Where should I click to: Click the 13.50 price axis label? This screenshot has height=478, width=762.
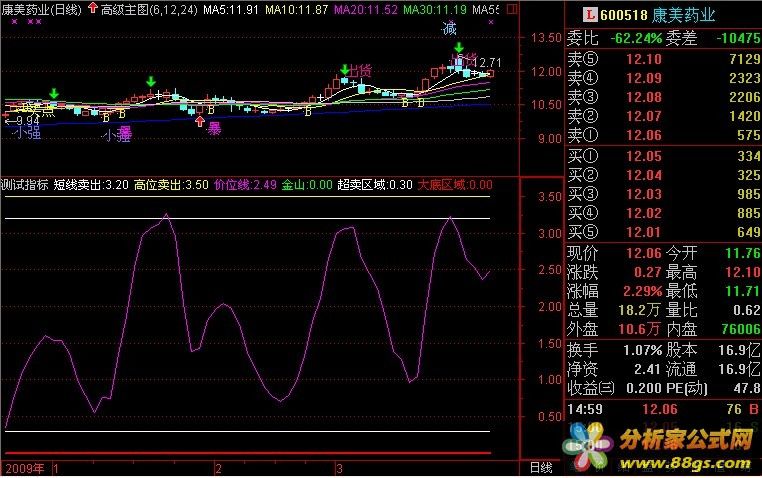(546, 37)
